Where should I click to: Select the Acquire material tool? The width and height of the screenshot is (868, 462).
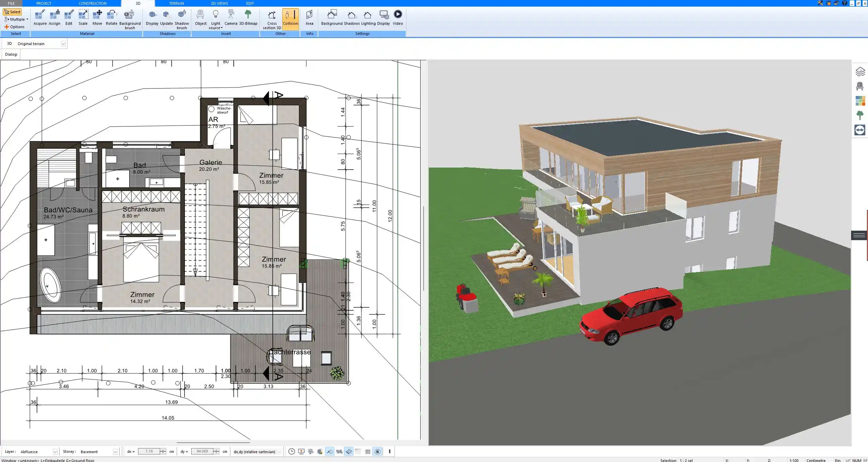point(40,18)
